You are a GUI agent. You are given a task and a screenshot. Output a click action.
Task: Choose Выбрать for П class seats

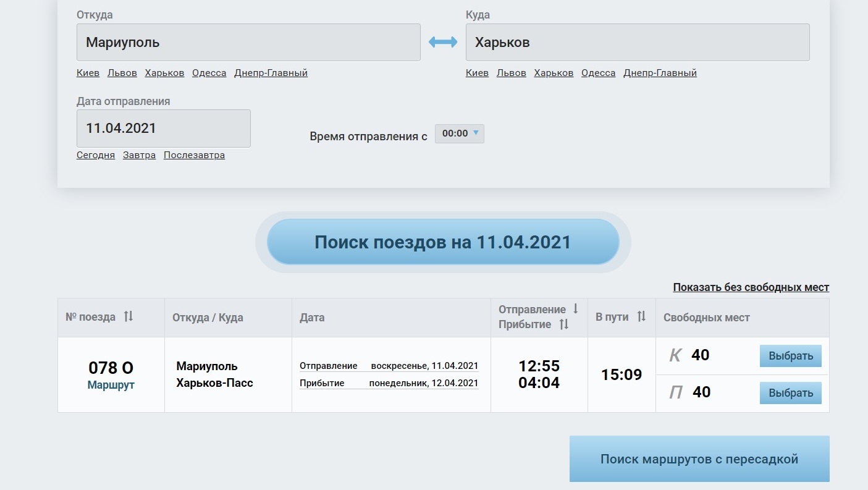790,393
